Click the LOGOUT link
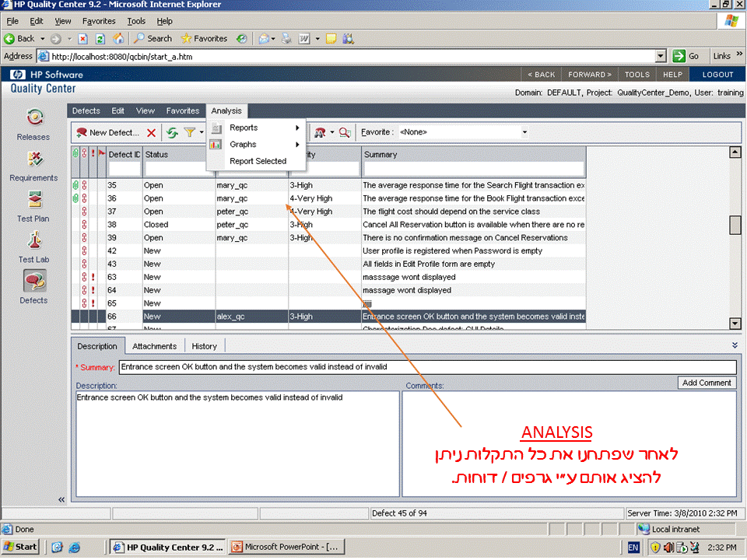747x560 pixels. [x=717, y=75]
